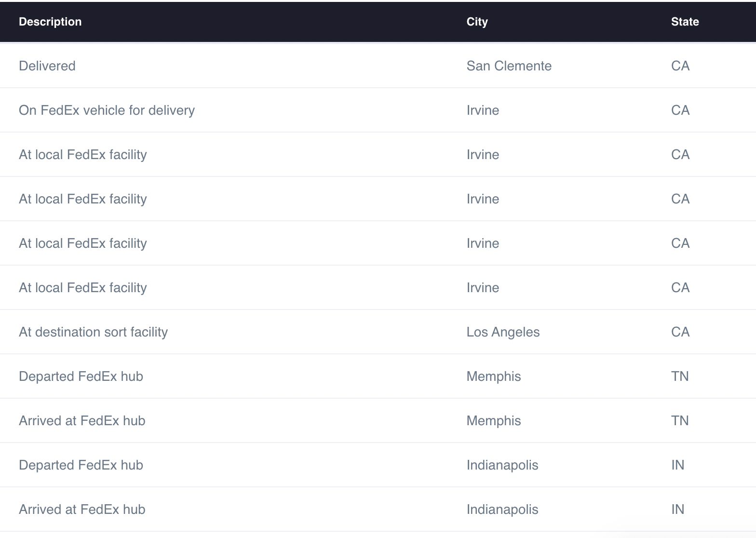Select On FedEx vehicle for delivery entry

click(x=107, y=110)
